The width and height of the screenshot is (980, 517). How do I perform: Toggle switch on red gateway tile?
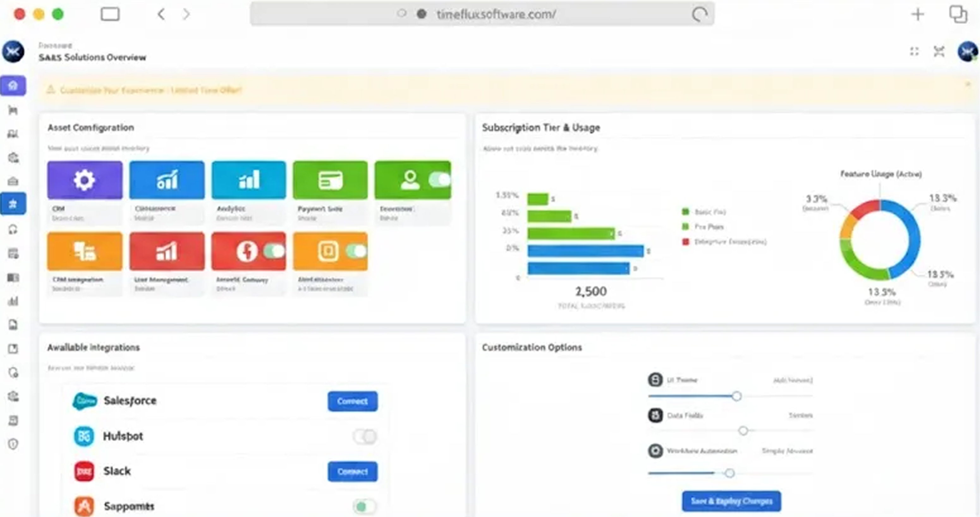click(x=274, y=251)
